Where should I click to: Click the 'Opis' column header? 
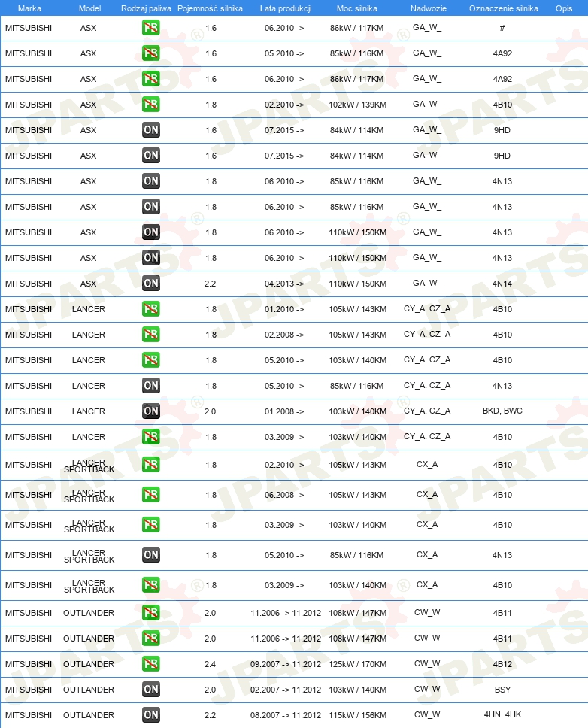point(564,8)
